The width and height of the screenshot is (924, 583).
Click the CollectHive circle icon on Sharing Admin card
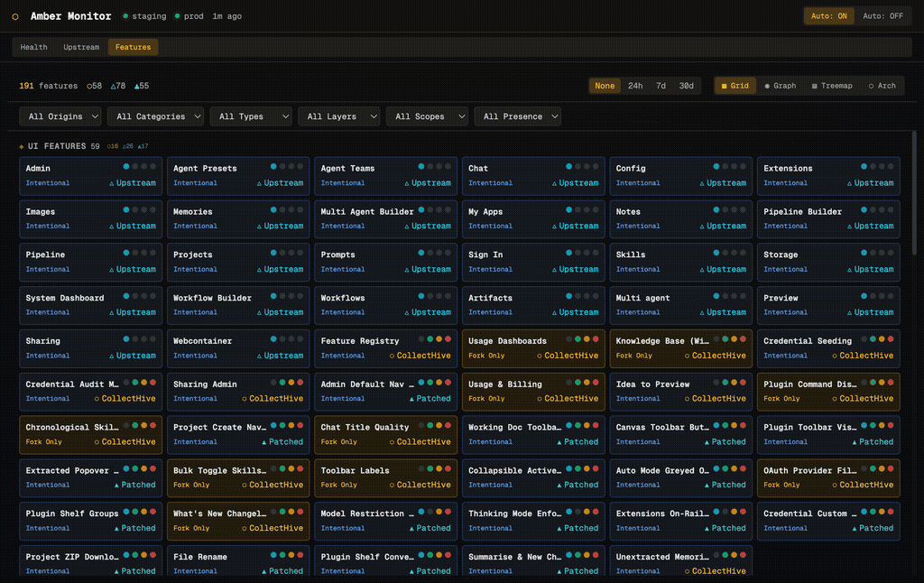click(x=245, y=399)
